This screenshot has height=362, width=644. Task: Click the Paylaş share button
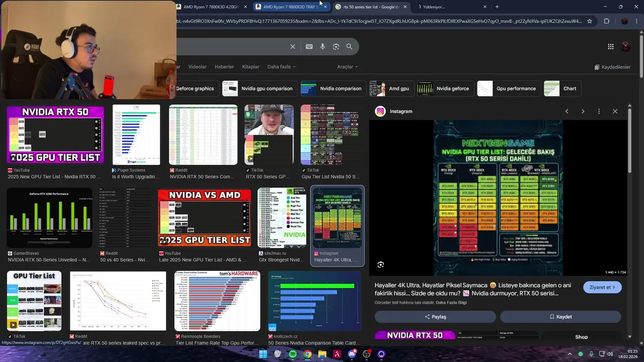(435, 317)
